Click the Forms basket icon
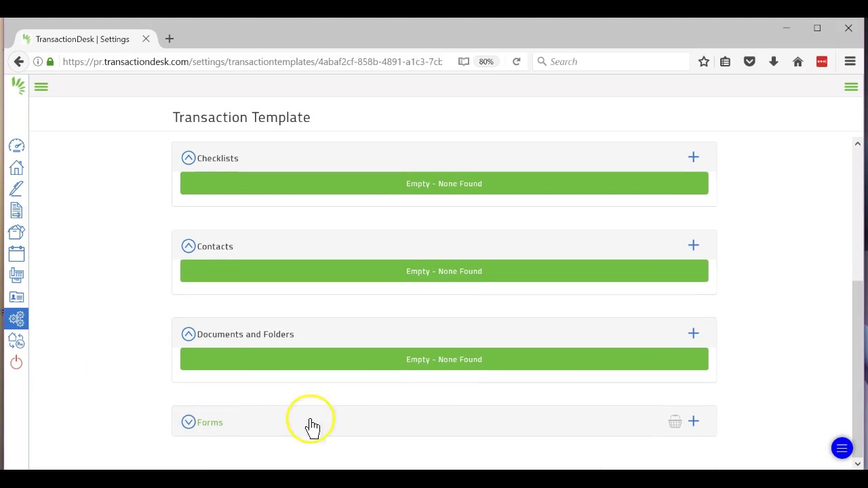 675,422
